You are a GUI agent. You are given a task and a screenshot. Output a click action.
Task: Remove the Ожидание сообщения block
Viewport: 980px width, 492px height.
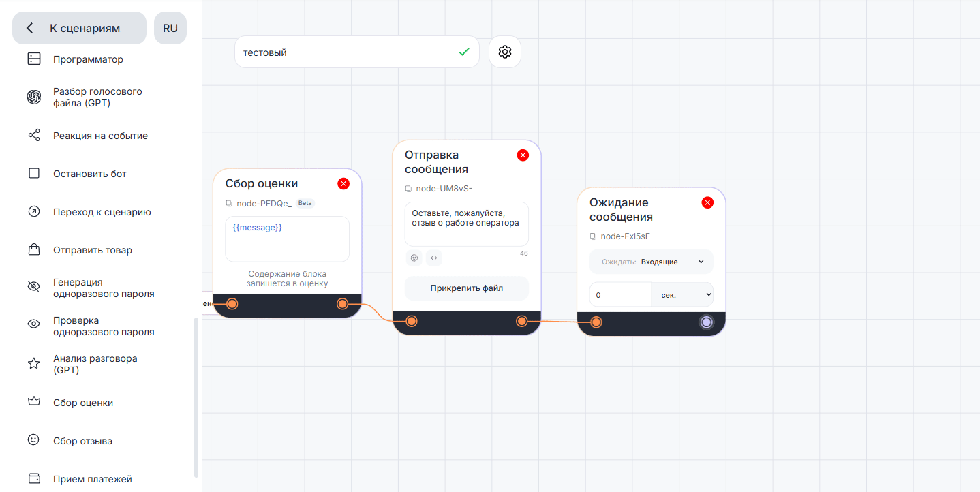[x=707, y=202]
